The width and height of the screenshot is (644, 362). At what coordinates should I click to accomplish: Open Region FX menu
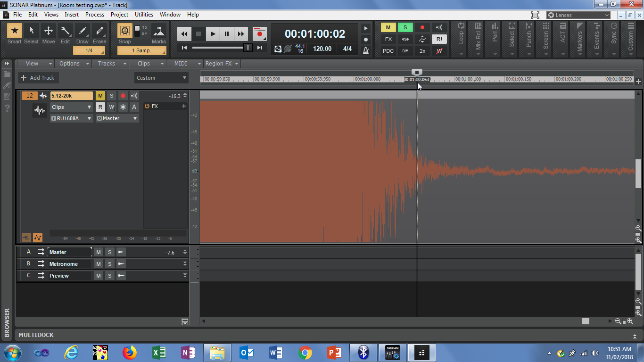pyautogui.click(x=222, y=64)
